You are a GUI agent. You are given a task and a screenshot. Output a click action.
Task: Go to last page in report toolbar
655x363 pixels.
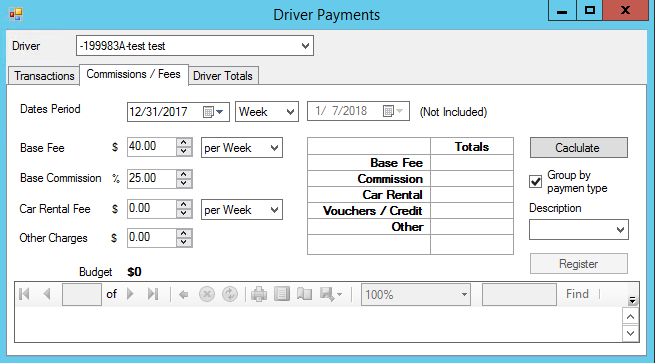[x=153, y=294]
